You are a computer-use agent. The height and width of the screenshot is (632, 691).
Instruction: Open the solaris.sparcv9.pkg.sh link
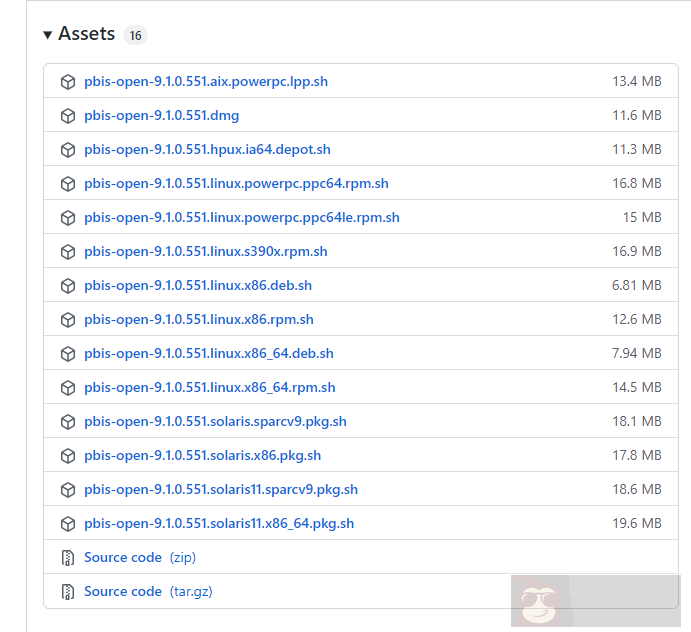click(215, 421)
